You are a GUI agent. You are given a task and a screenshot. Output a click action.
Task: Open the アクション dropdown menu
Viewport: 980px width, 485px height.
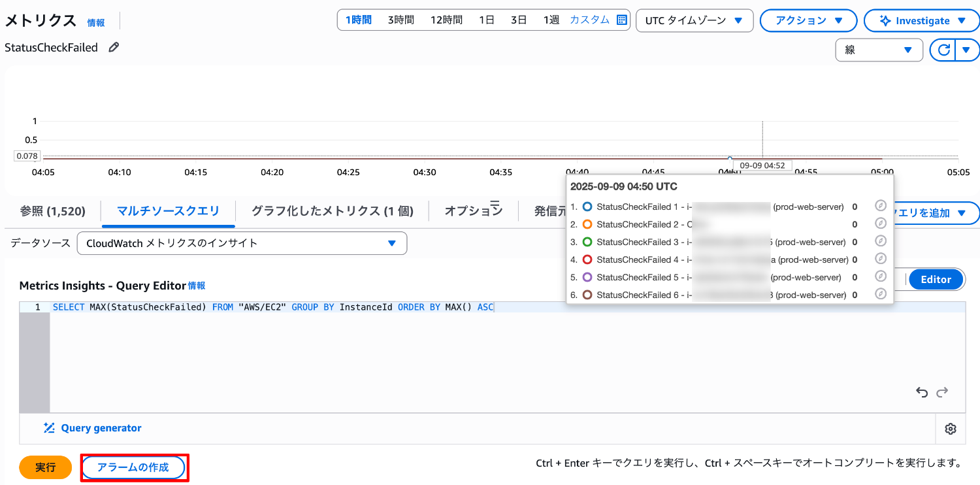pyautogui.click(x=809, y=20)
